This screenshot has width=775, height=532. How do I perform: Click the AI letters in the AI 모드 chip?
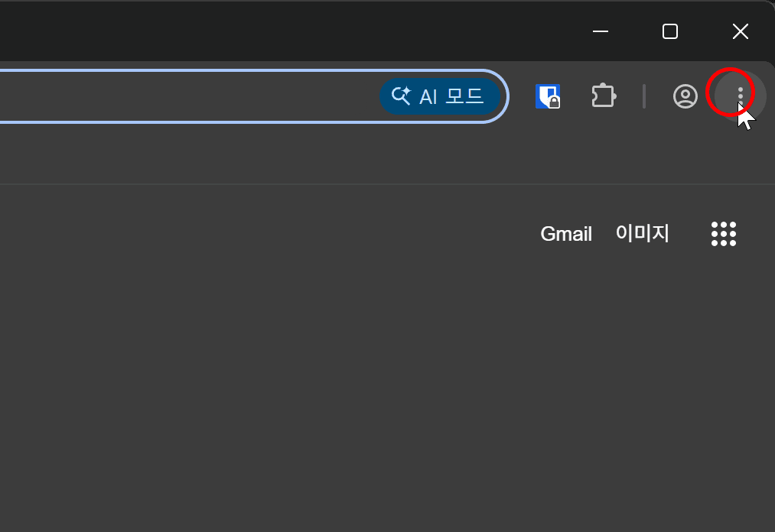point(428,97)
